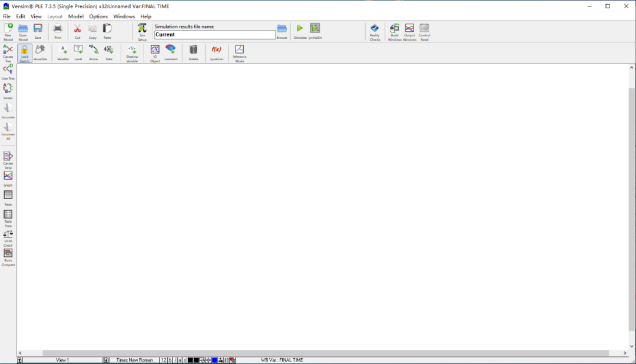Cut the selected item

(78, 32)
